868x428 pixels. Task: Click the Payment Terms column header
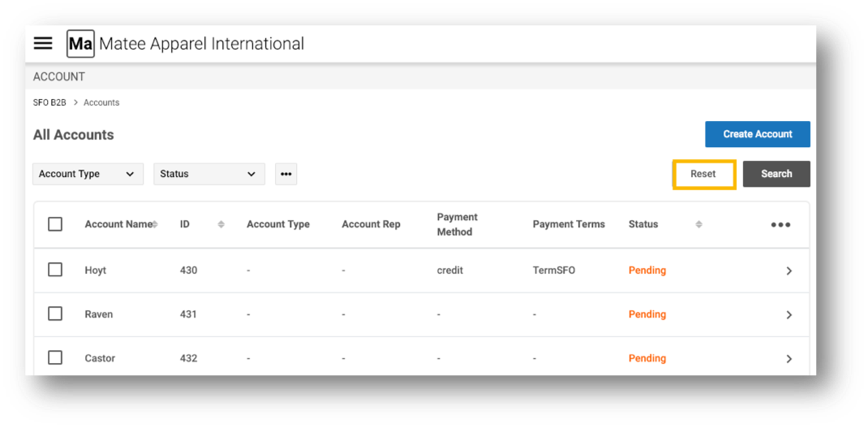569,224
